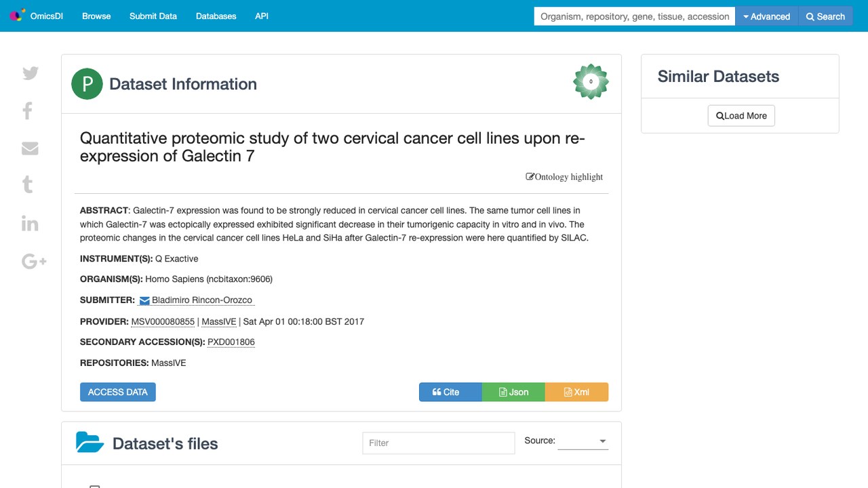Click the Search button
The image size is (868, 488).
click(825, 16)
